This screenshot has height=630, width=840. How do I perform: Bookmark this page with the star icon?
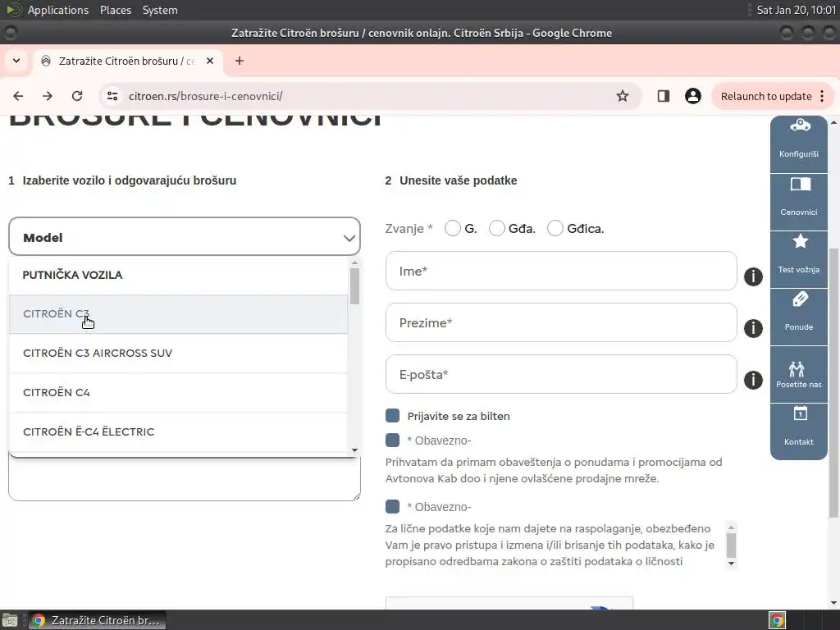(x=622, y=96)
